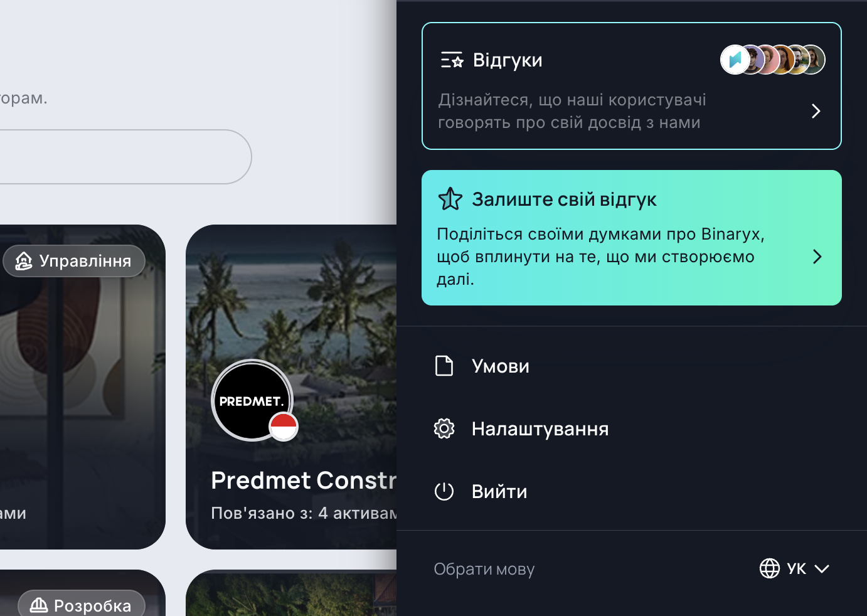Expand the УК language dropdown arrow
Image resolution: width=867 pixels, height=616 pixels.
coord(822,568)
